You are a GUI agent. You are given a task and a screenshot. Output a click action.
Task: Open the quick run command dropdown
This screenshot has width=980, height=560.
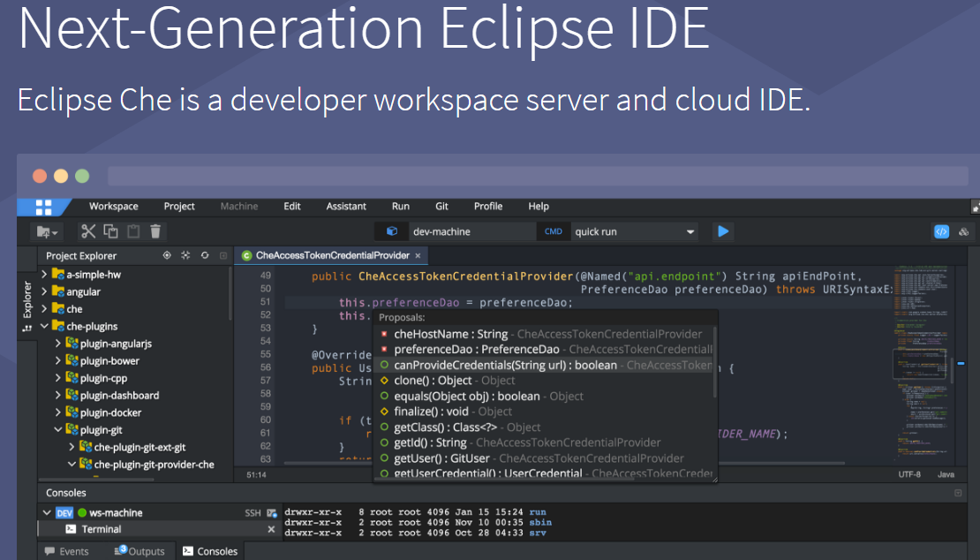(690, 231)
